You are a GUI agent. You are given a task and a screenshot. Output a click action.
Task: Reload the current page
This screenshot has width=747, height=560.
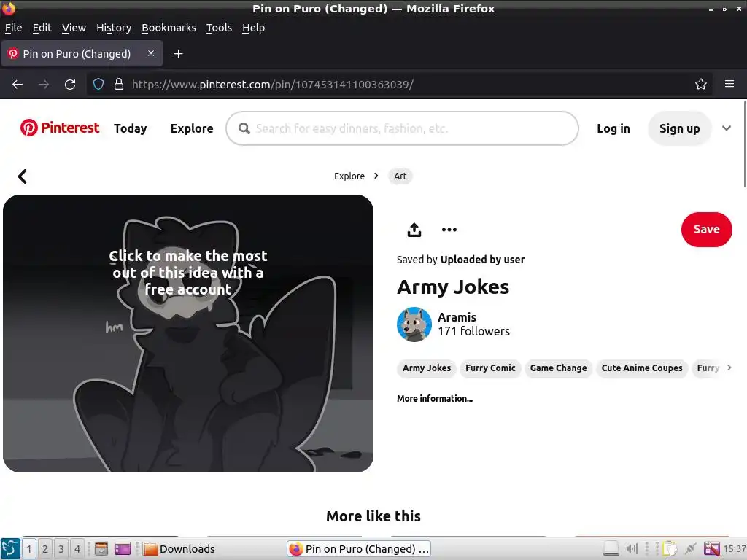point(70,85)
